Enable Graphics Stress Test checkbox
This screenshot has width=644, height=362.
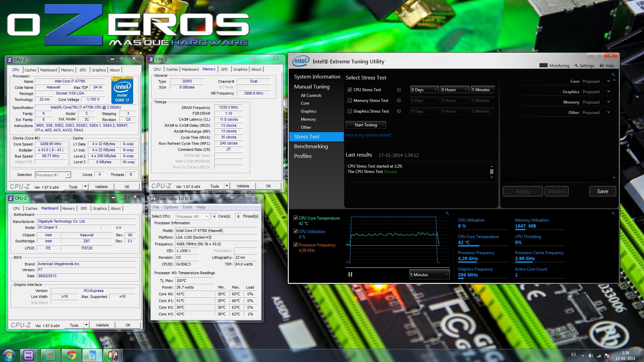(350, 111)
